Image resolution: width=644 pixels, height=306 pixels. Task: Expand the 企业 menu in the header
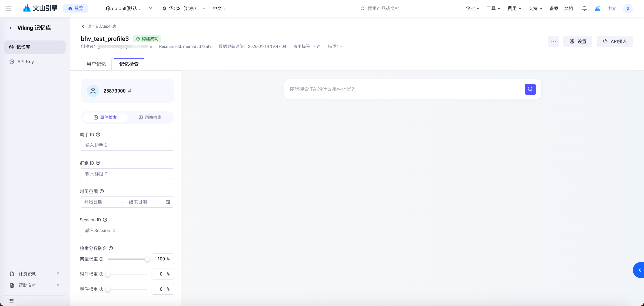click(x=472, y=9)
